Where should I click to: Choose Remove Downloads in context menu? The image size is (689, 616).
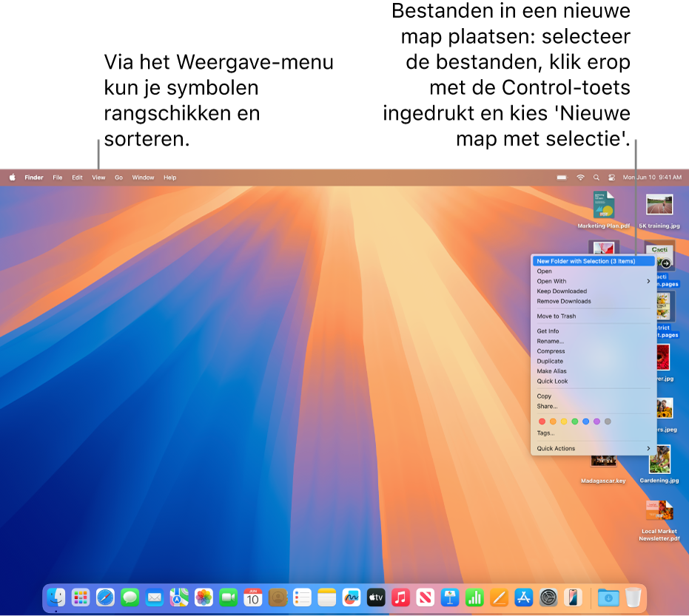point(594,302)
